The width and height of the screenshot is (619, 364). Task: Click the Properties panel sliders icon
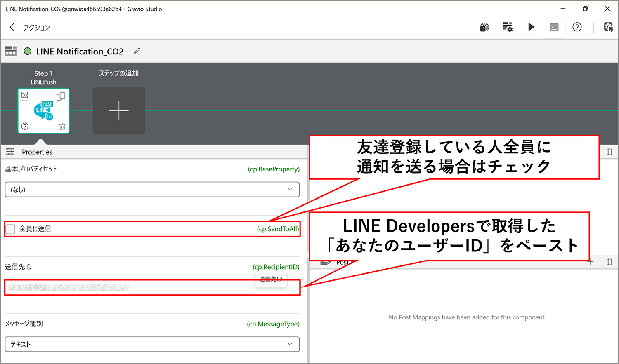[10, 152]
